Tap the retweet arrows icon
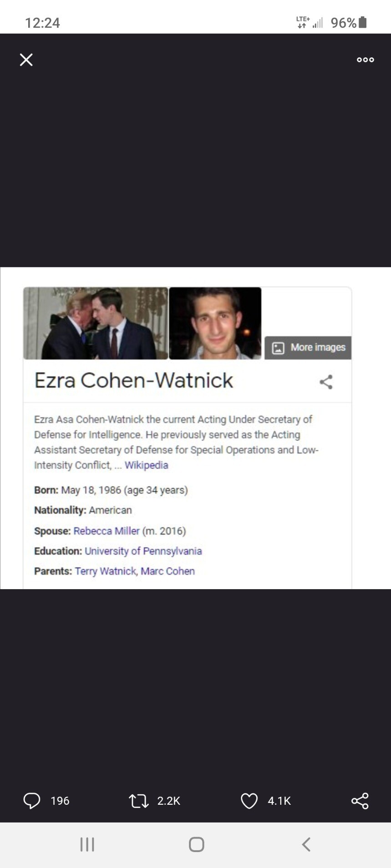Viewport: 391px width, 868px height. tap(139, 801)
